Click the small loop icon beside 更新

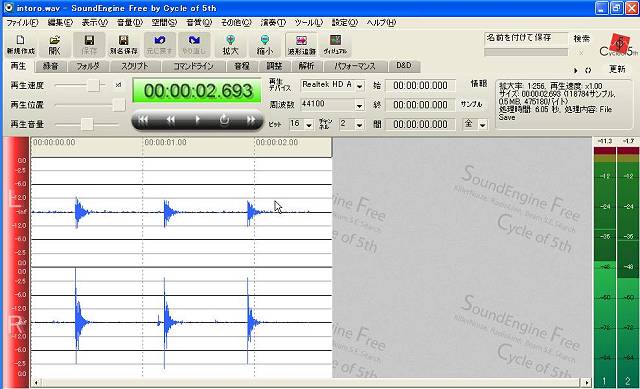point(588,70)
